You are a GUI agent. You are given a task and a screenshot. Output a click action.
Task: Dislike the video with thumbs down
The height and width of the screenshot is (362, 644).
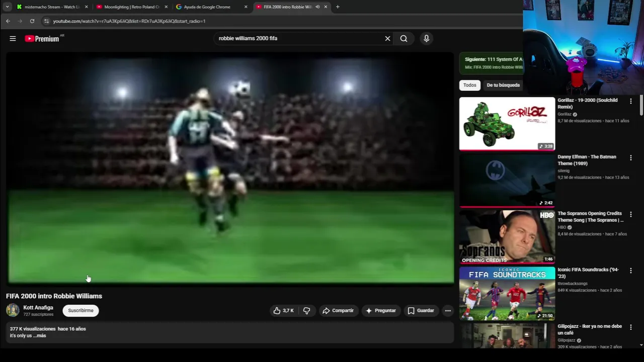coord(306,311)
